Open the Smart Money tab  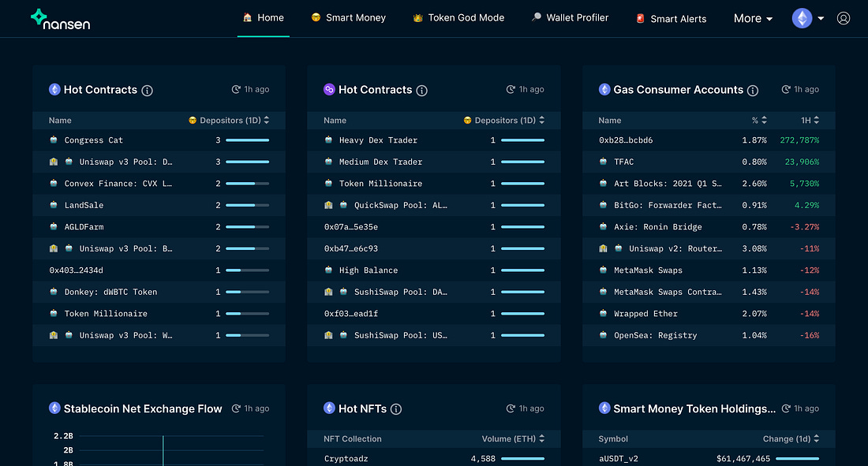click(349, 17)
